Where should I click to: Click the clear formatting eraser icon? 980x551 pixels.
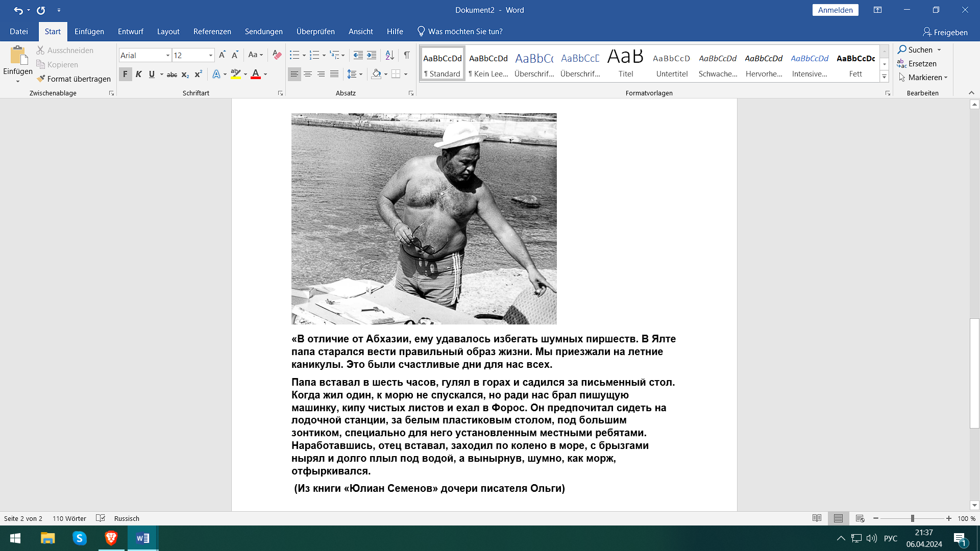[277, 55]
